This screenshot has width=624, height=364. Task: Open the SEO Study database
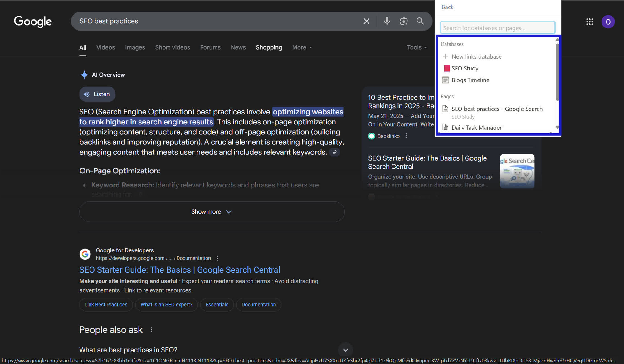click(465, 68)
